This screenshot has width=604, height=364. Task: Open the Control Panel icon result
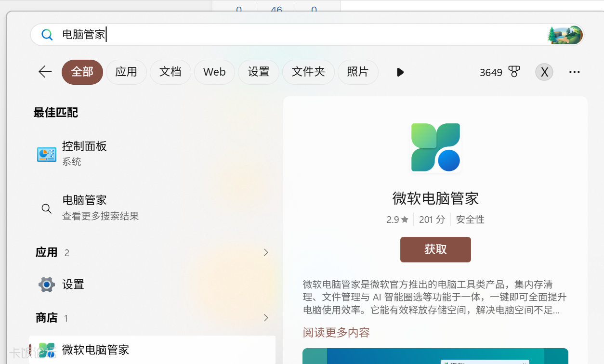click(x=47, y=154)
